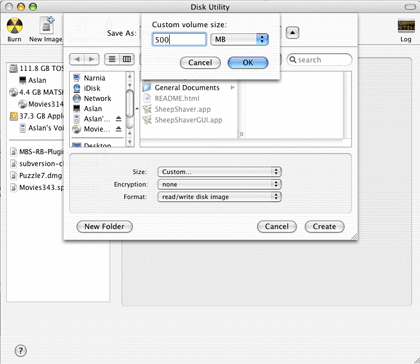Select Puzzle7.dmg disk image

pos(37,176)
